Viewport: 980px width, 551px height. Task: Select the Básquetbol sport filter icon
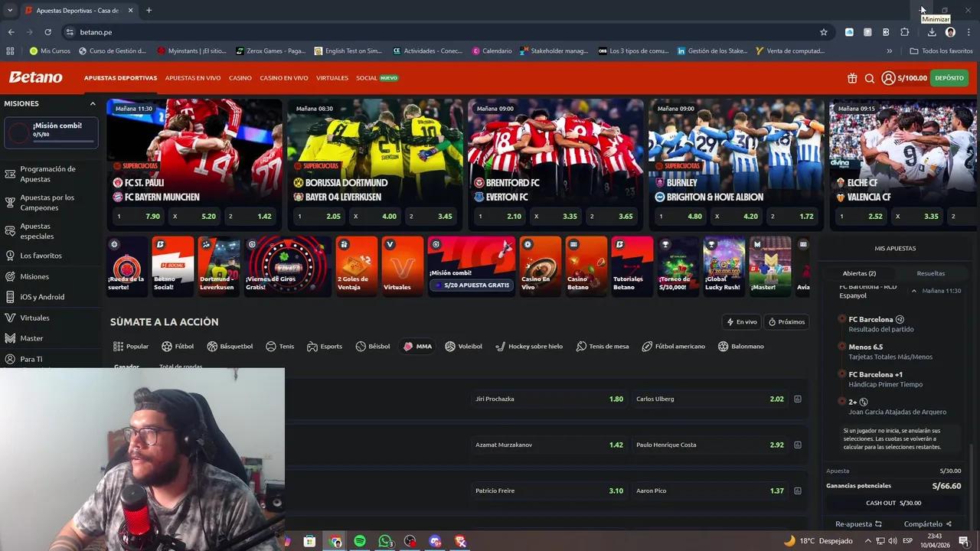(x=211, y=346)
